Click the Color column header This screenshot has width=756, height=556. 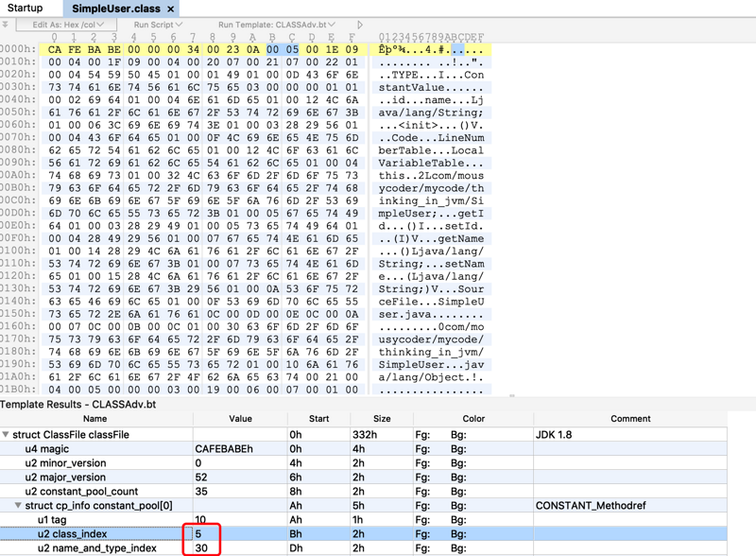click(x=473, y=419)
